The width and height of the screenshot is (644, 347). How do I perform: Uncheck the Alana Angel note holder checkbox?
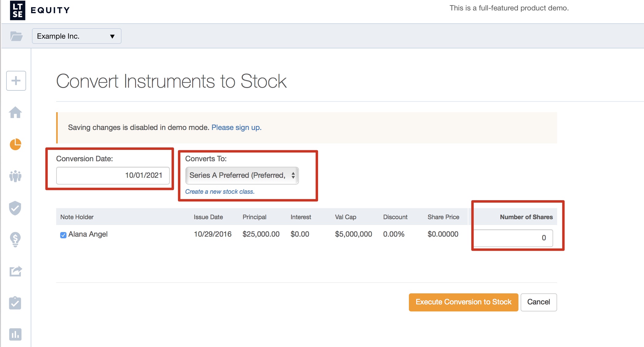point(63,235)
